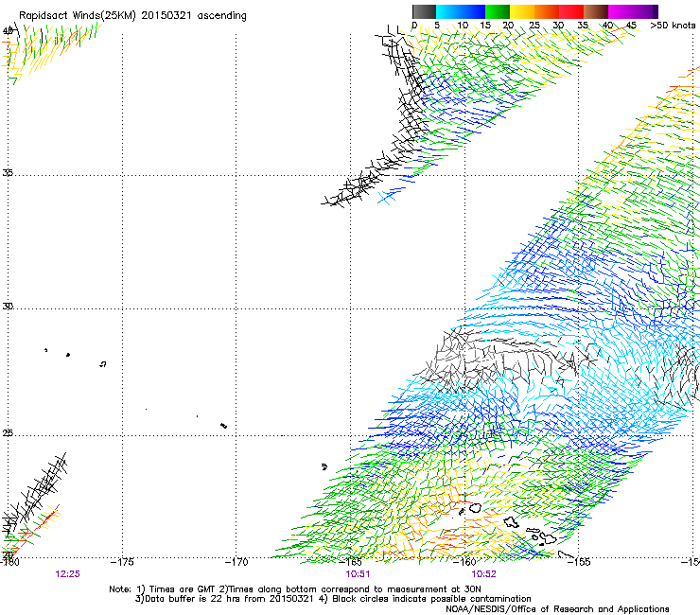The height and width of the screenshot is (615, 700).
Task: Click the legend tick label '35'
Action: click(583, 26)
